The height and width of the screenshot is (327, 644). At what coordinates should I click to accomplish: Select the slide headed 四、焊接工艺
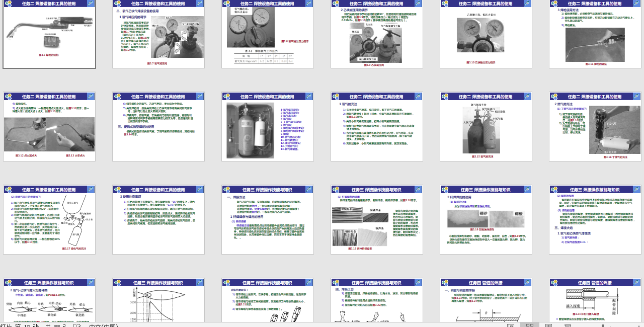(x=377, y=300)
